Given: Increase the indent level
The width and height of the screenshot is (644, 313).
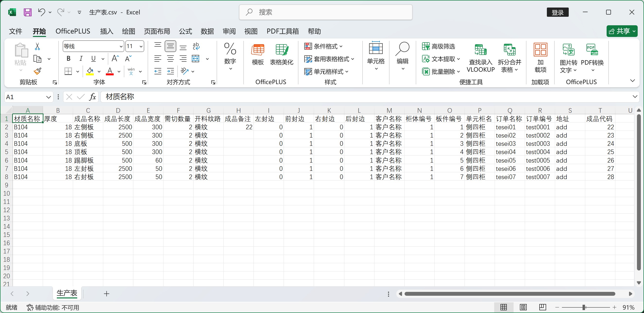Looking at the screenshot, I should coord(170,71).
